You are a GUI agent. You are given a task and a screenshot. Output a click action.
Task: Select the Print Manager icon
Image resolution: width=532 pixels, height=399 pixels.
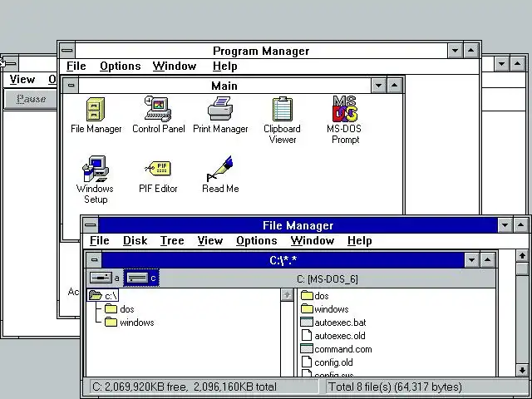point(220,116)
